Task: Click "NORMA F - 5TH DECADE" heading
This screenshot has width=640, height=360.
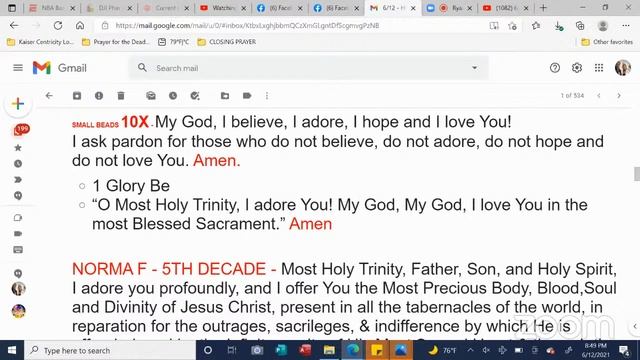Action: pyautogui.click(x=169, y=269)
